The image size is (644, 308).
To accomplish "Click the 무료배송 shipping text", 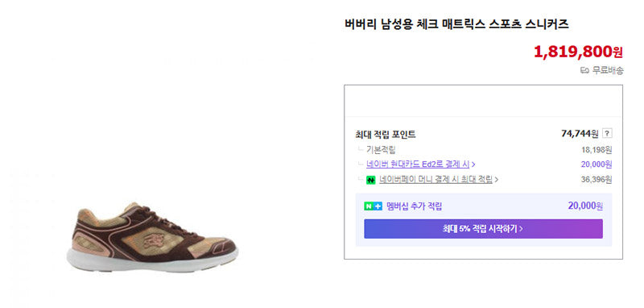I will pos(608,71).
